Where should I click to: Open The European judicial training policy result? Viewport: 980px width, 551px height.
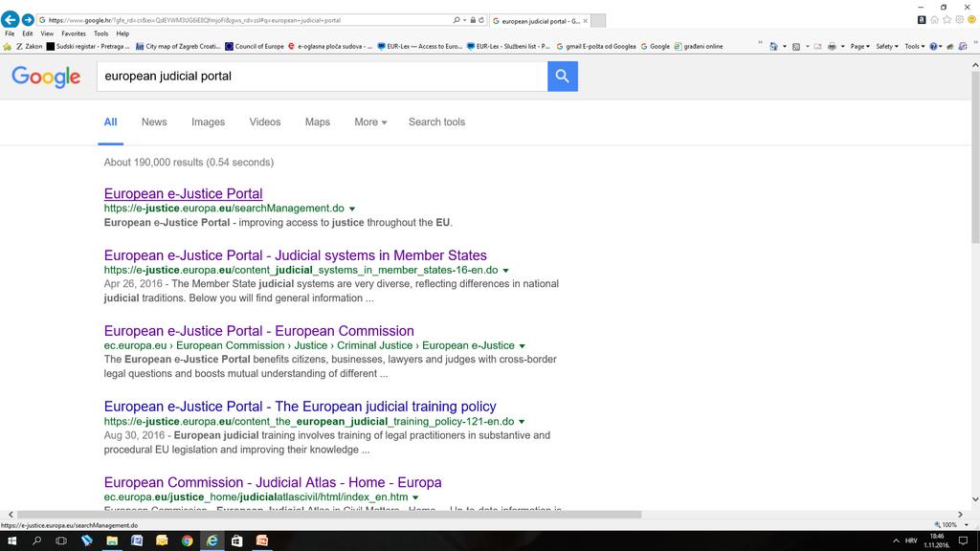300,407
